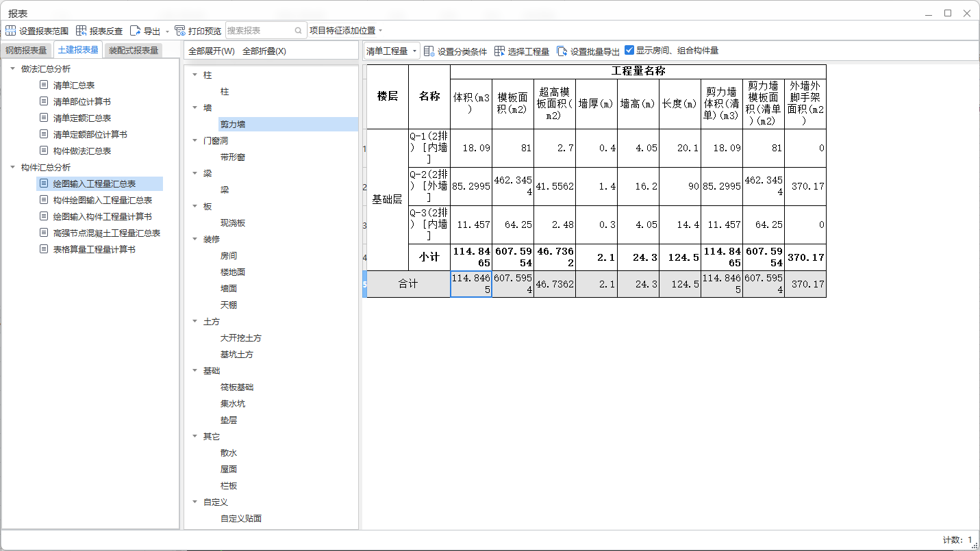The width and height of the screenshot is (980, 551).
Task: Collapse the 墙 category group
Action: click(194, 107)
